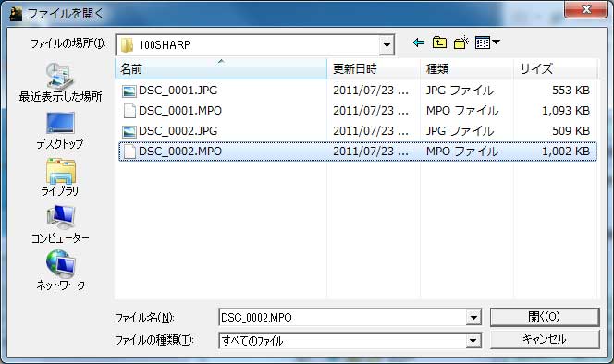Open ネットワーク in the places bar

[x=60, y=271]
